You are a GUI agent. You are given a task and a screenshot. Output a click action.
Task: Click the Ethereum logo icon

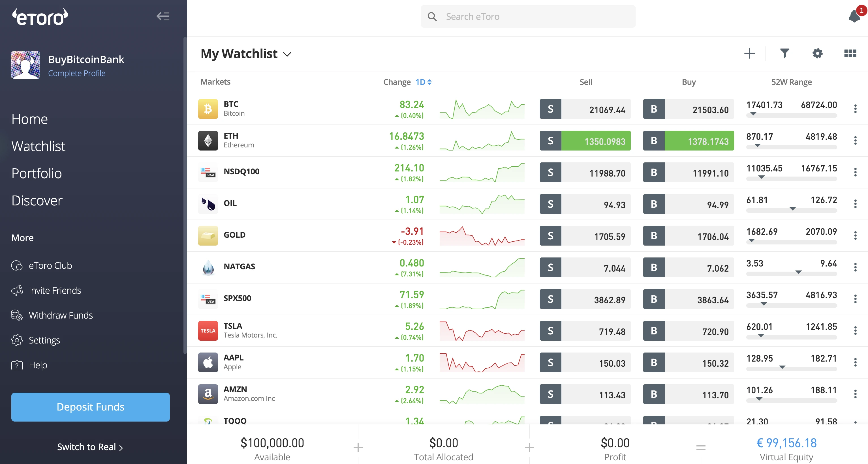(x=208, y=140)
